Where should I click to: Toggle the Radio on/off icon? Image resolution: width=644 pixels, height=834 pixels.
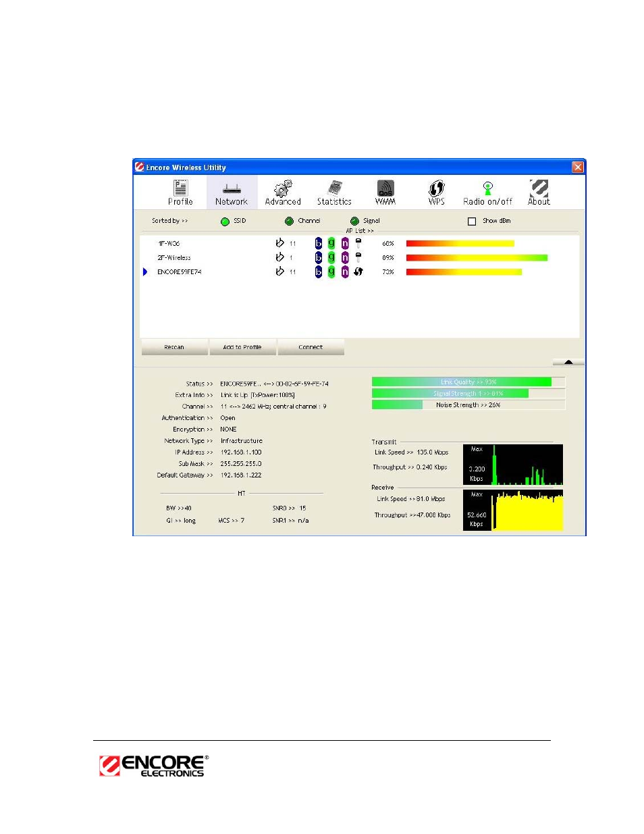click(487, 192)
